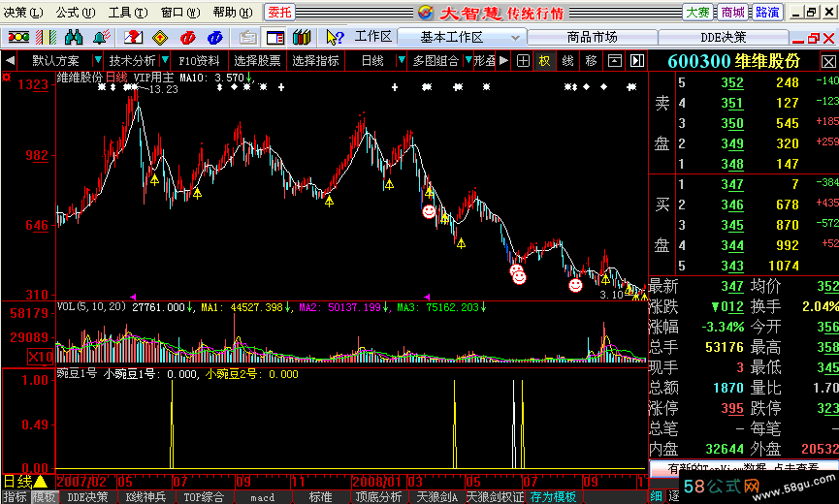Open the 多图组合 dropdown arrow
This screenshot has width=839, height=504.
[468, 60]
